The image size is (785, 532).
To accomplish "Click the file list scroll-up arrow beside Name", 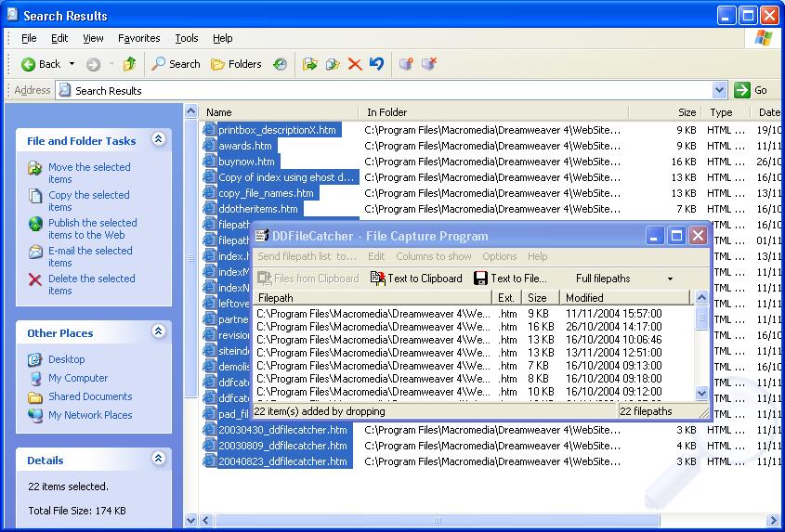I will click(190, 111).
